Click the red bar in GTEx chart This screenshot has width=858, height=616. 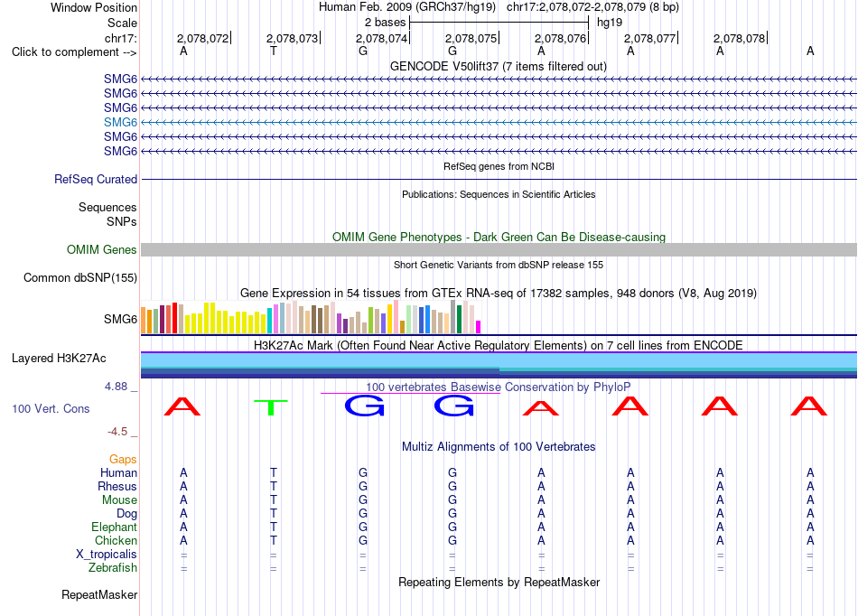[174, 318]
